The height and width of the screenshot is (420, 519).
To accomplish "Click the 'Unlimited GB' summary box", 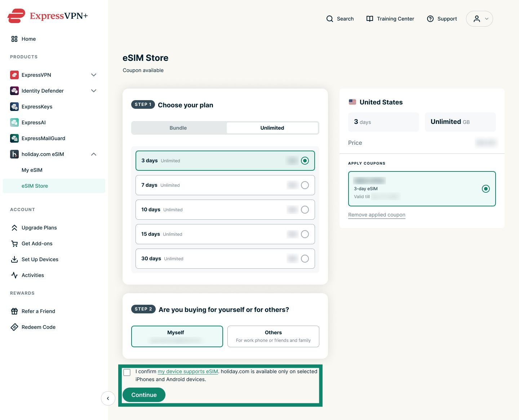I will tap(460, 122).
